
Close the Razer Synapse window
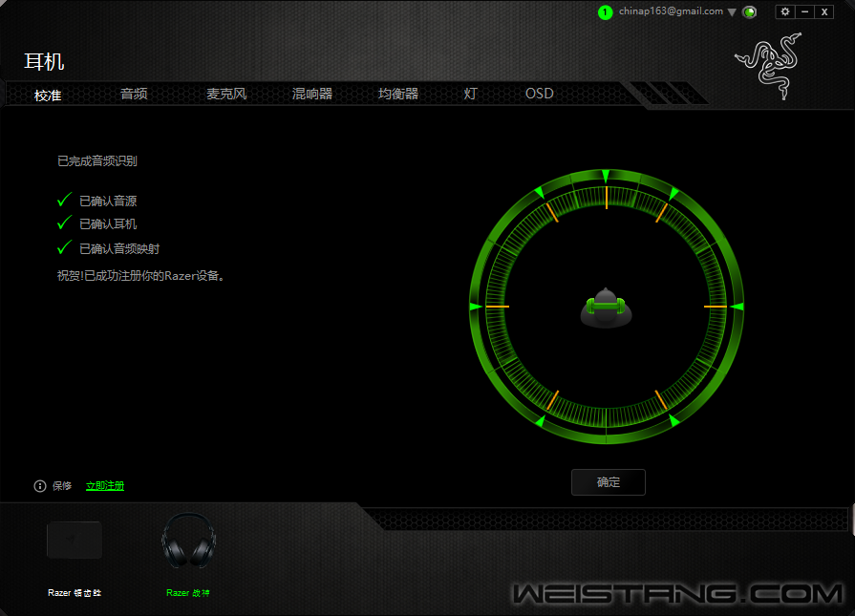(824, 11)
